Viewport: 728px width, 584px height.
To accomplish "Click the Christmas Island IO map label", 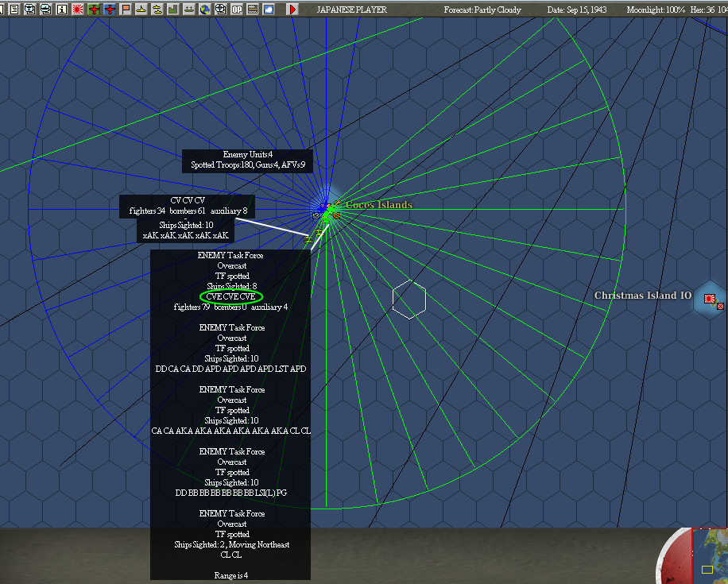I will coord(643,296).
